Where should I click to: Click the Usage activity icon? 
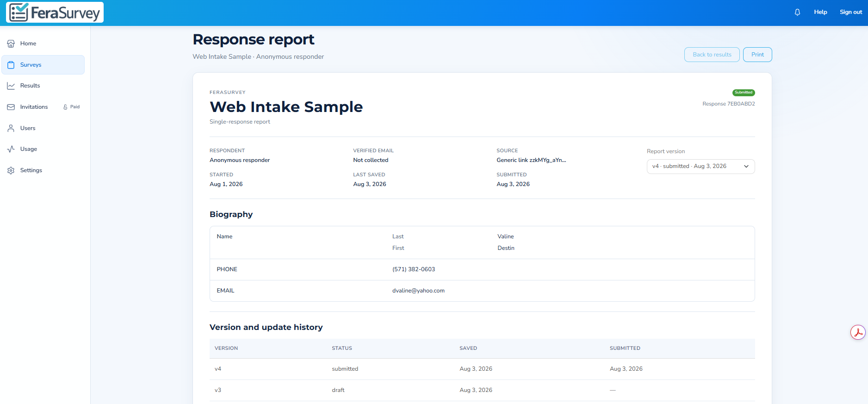11,149
